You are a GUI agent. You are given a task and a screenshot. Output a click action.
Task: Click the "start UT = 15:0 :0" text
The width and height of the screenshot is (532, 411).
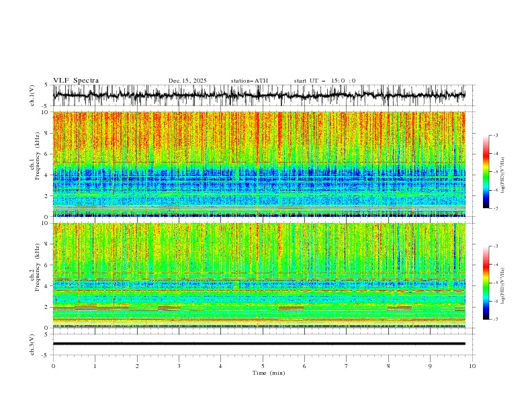(x=324, y=81)
